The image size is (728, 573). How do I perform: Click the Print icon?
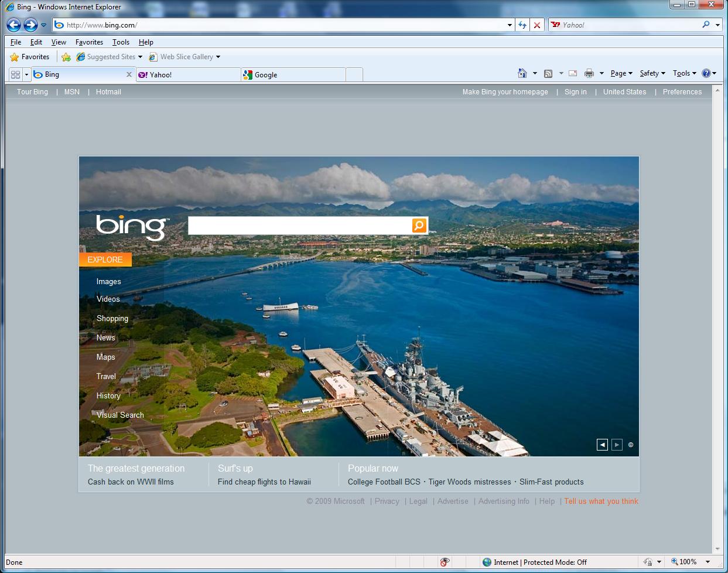point(589,73)
